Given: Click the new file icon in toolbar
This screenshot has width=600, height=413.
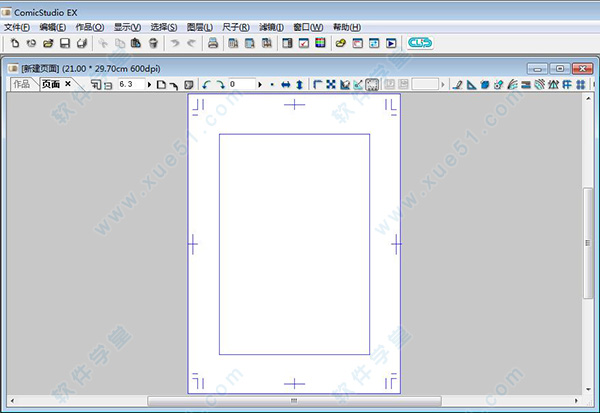Looking at the screenshot, I should (15, 44).
